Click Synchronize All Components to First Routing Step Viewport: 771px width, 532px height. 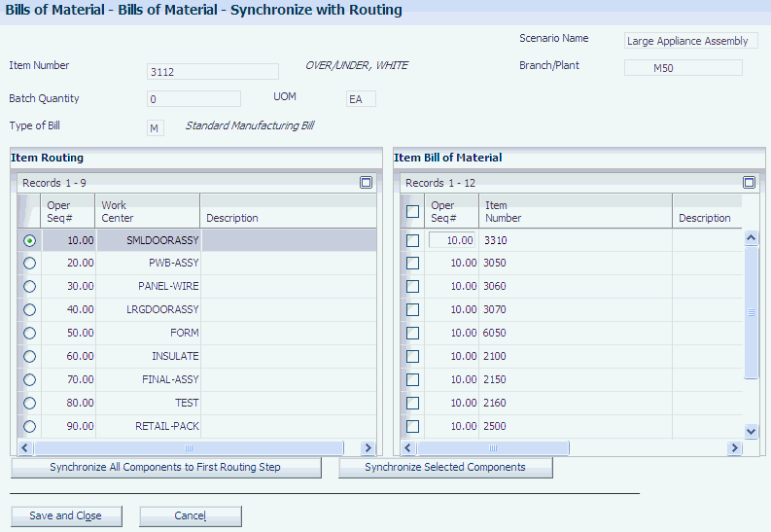click(165, 468)
